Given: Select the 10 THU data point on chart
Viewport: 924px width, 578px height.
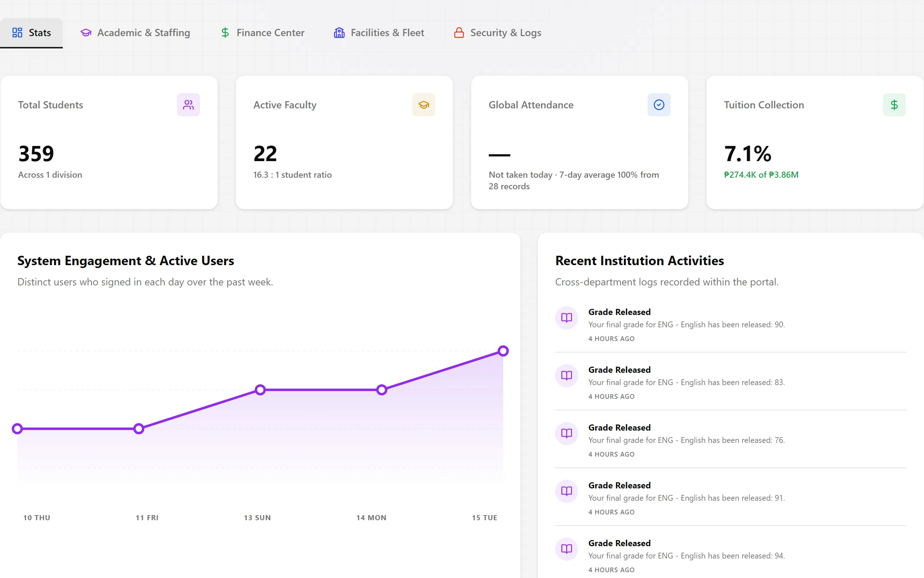Looking at the screenshot, I should click(17, 428).
